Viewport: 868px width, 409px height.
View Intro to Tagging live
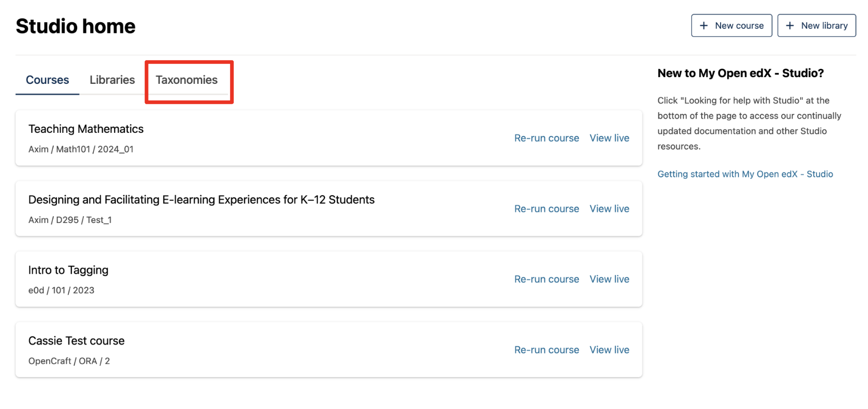[609, 279]
